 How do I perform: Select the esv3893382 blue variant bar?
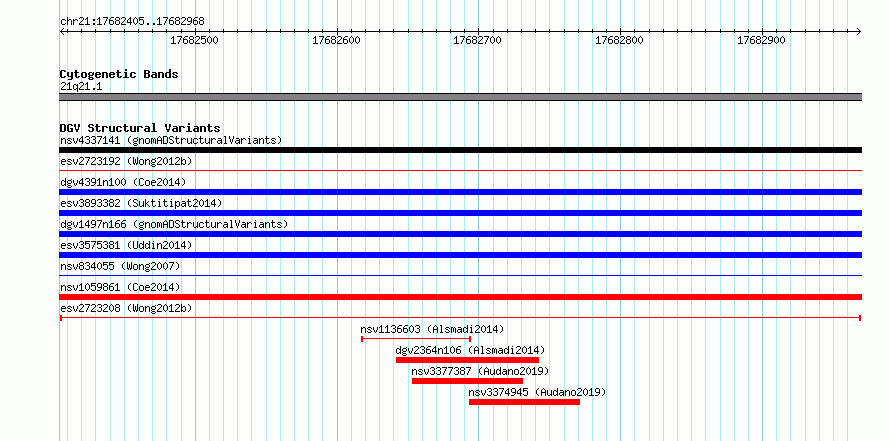click(x=460, y=213)
